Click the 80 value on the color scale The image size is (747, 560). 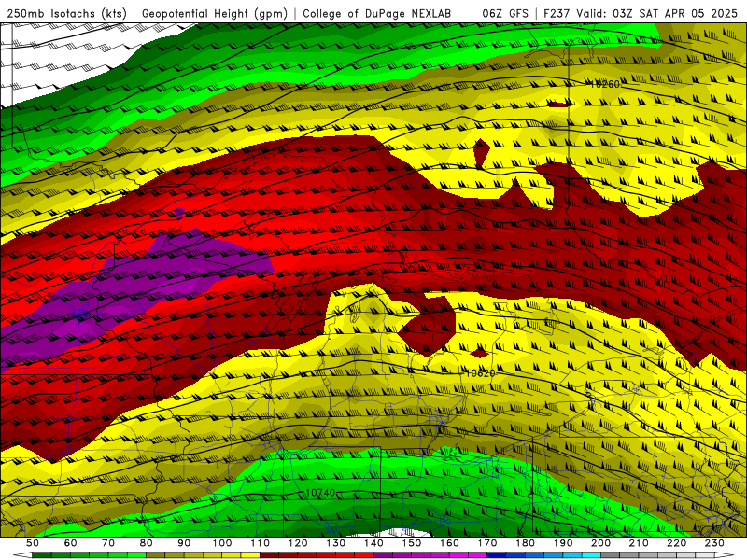(x=147, y=543)
